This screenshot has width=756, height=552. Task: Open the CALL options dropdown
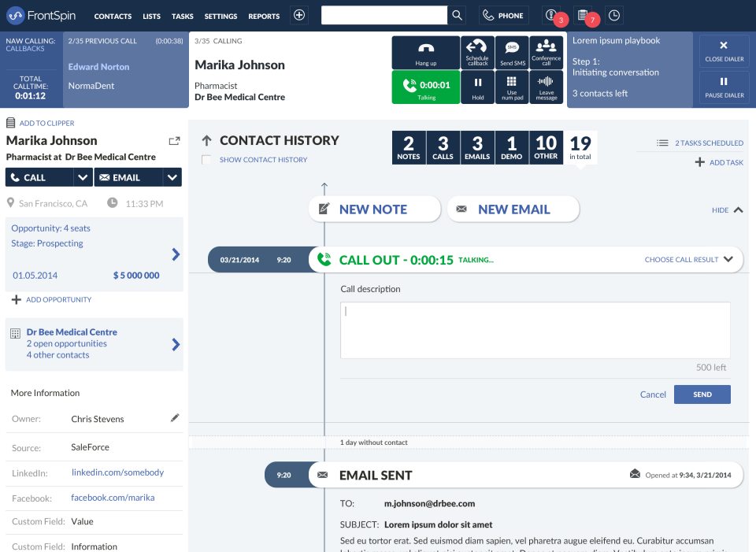pos(81,177)
